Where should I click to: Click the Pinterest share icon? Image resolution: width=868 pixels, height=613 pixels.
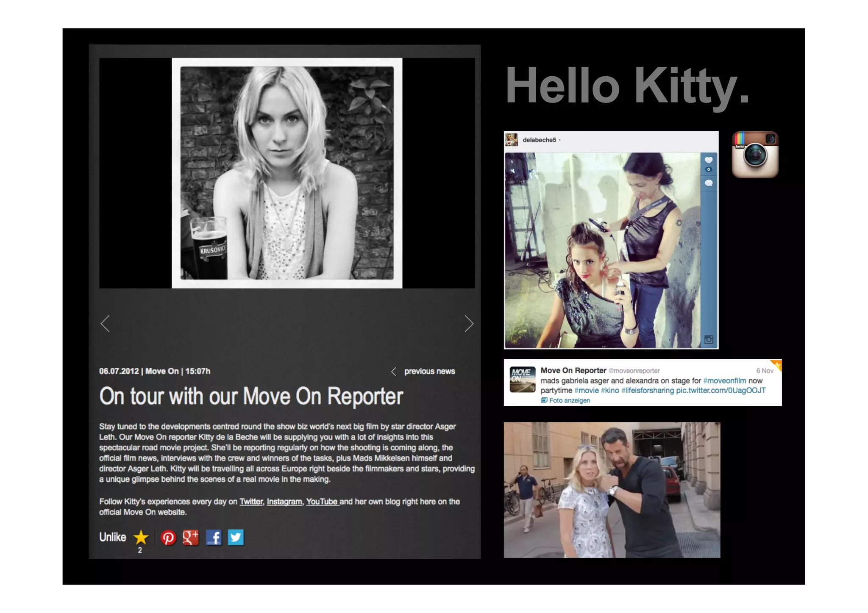(168, 538)
